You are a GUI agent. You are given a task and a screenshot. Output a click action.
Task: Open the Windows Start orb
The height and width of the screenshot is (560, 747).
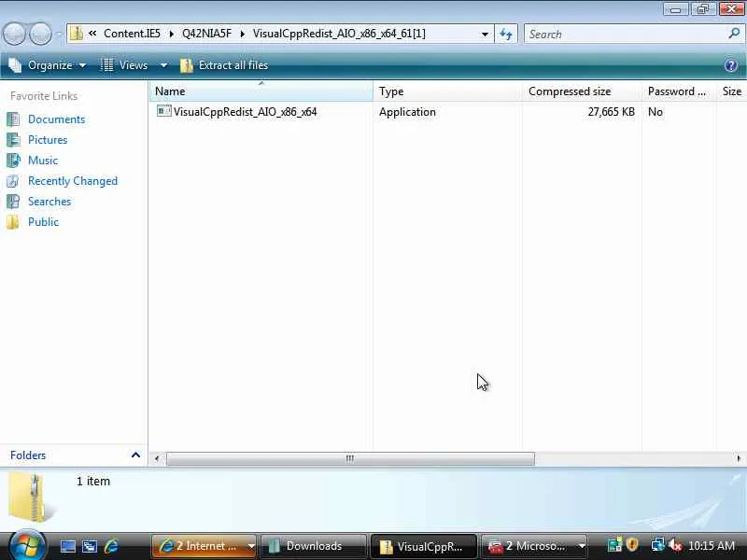(27, 546)
